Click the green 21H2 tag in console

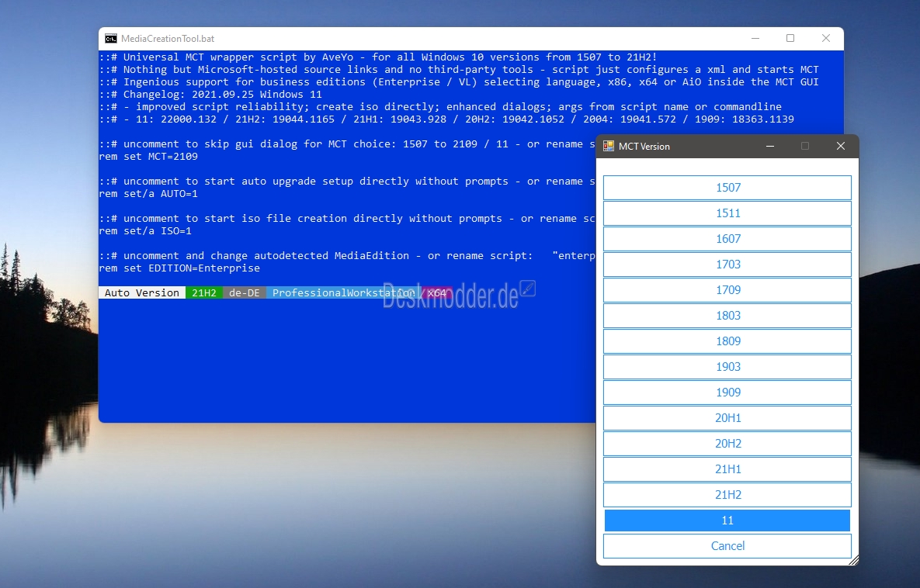(204, 292)
